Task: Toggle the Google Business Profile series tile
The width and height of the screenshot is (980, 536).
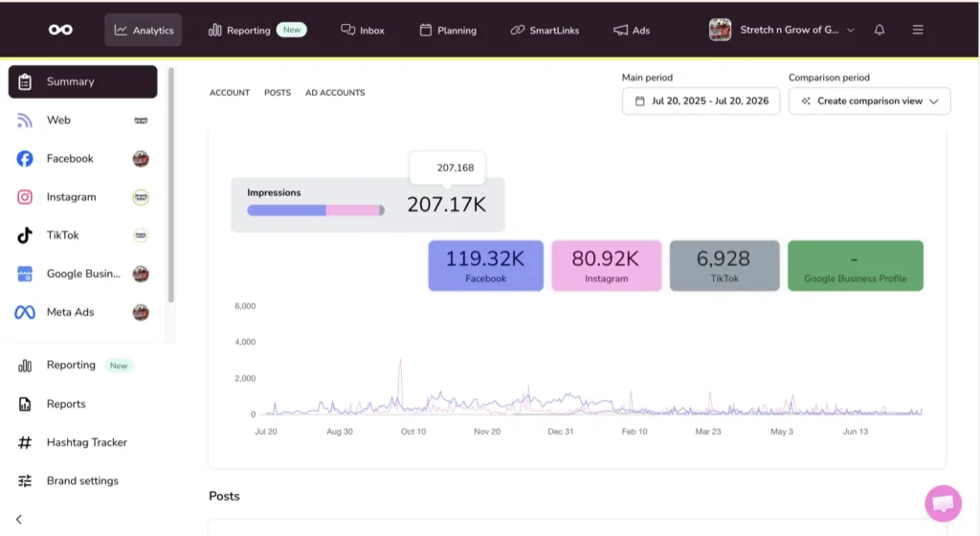Action: 855,265
